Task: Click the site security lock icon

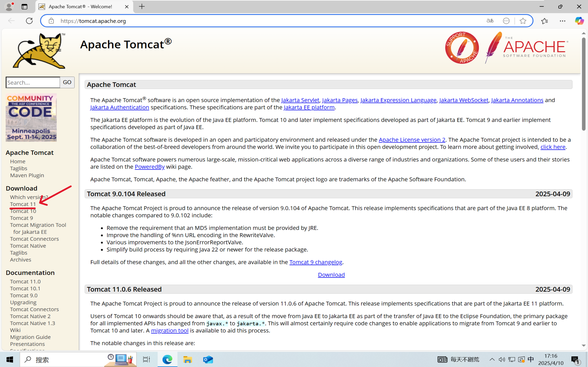Action: 51,21
